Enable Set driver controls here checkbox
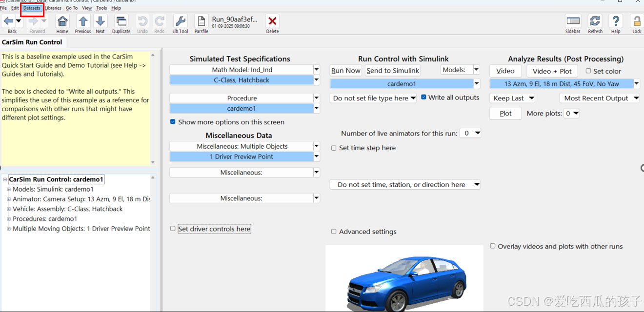The width and height of the screenshot is (644, 312). (173, 229)
